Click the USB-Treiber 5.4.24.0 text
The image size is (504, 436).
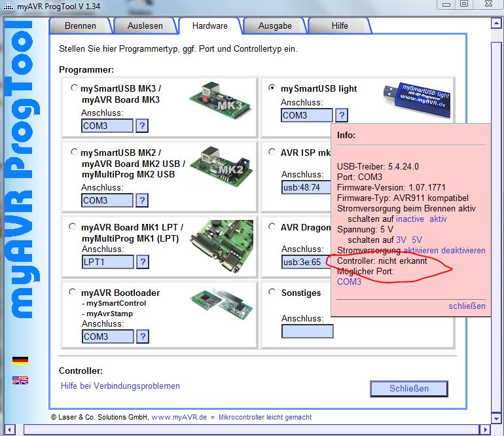pyautogui.click(x=378, y=166)
